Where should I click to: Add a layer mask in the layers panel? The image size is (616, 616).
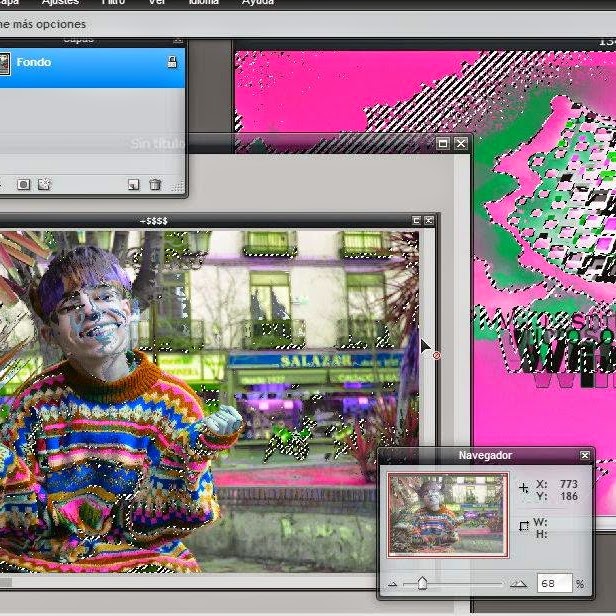24,185
